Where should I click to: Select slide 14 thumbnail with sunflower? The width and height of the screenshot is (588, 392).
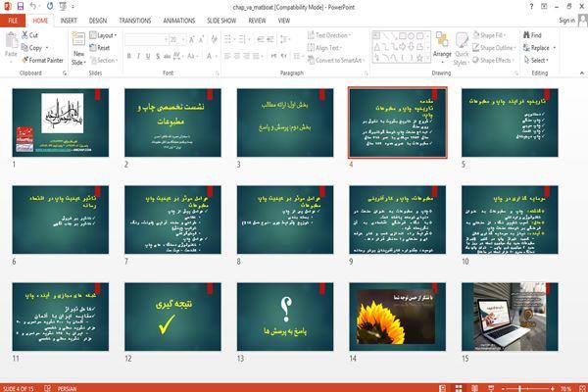(x=398, y=317)
